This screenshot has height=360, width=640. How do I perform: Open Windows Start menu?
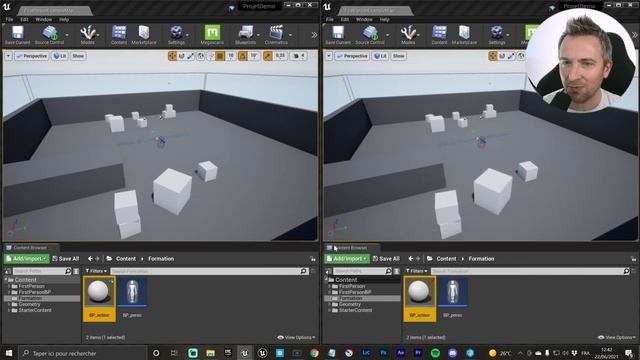click(x=9, y=353)
